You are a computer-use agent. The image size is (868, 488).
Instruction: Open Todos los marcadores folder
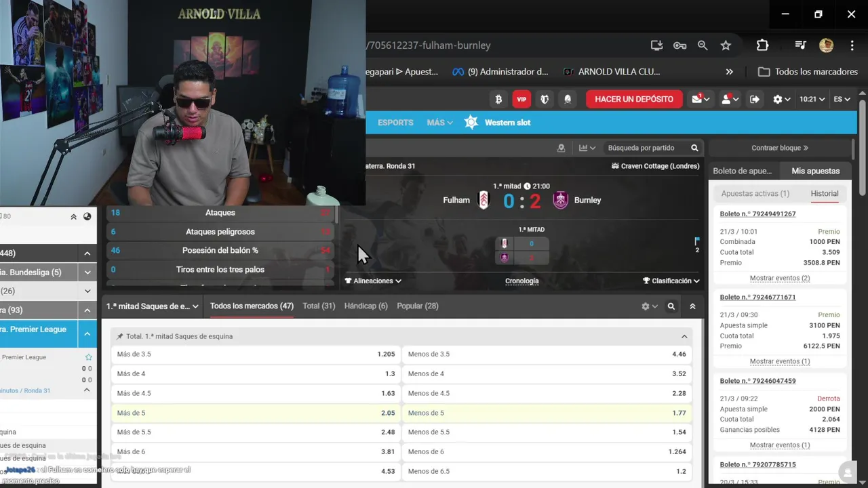[808, 72]
